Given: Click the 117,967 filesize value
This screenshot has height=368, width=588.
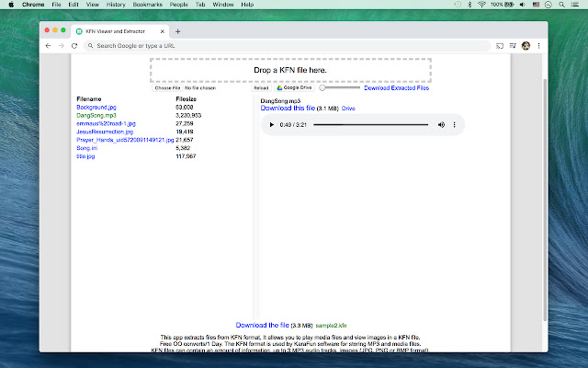Looking at the screenshot, I should pos(186,156).
